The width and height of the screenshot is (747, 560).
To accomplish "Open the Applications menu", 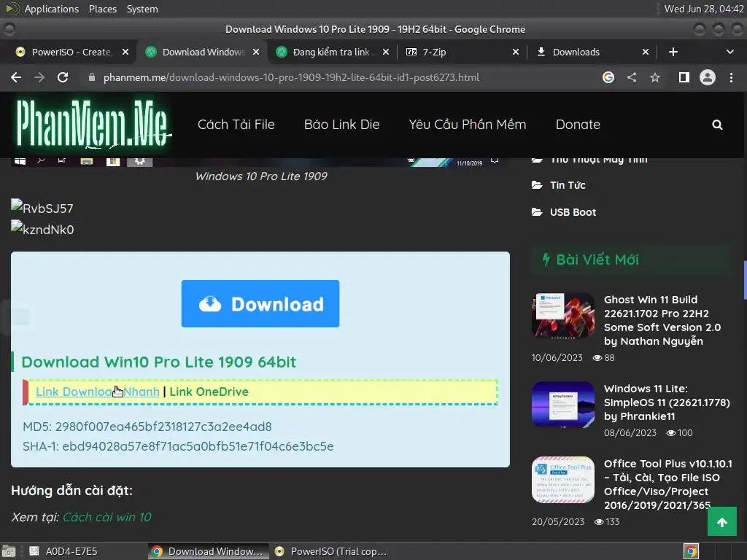I will [x=52, y=9].
